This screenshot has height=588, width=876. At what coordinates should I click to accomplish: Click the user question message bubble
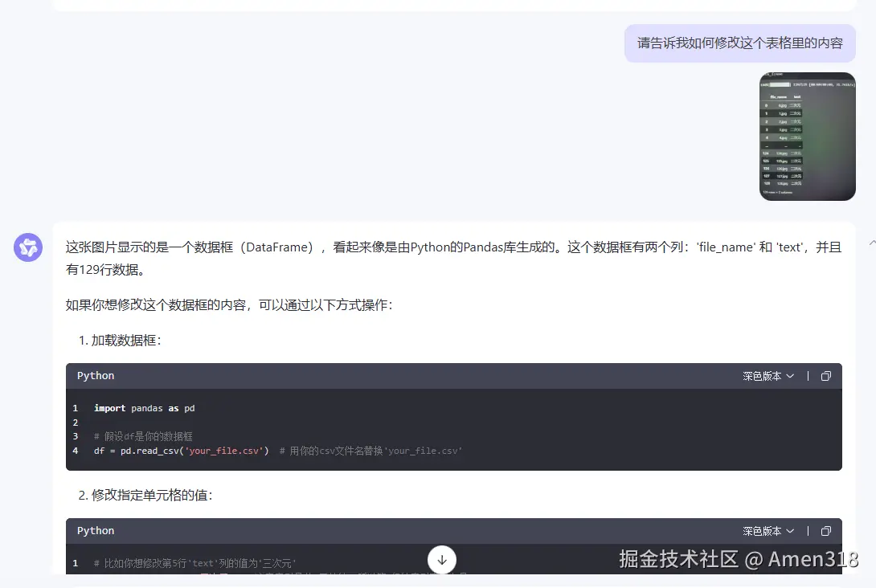[739, 43]
